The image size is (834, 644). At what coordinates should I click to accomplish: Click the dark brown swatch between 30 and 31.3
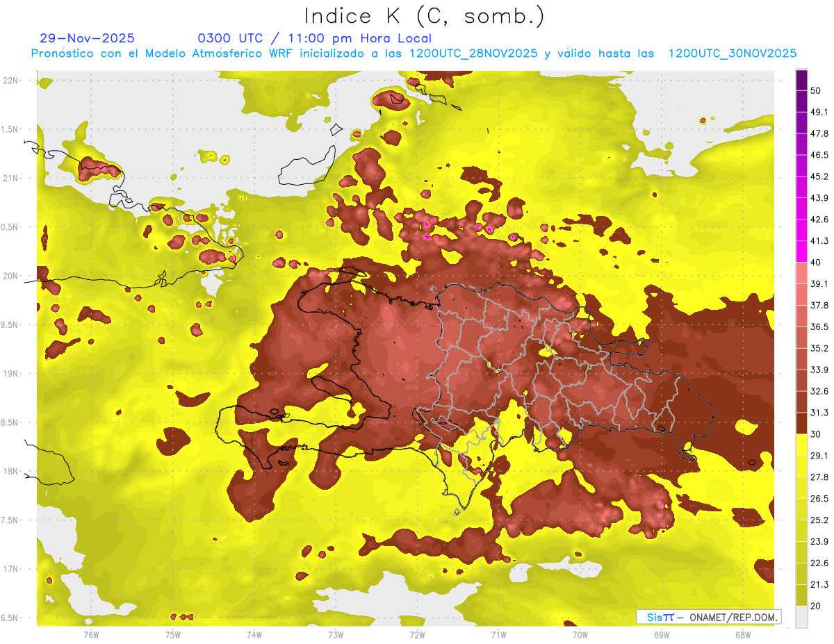[801, 424]
